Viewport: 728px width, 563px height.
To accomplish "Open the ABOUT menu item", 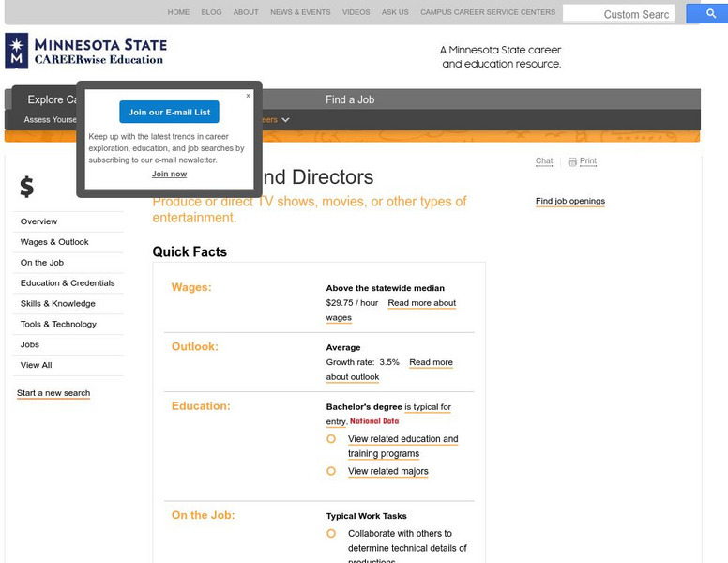I will [246, 12].
